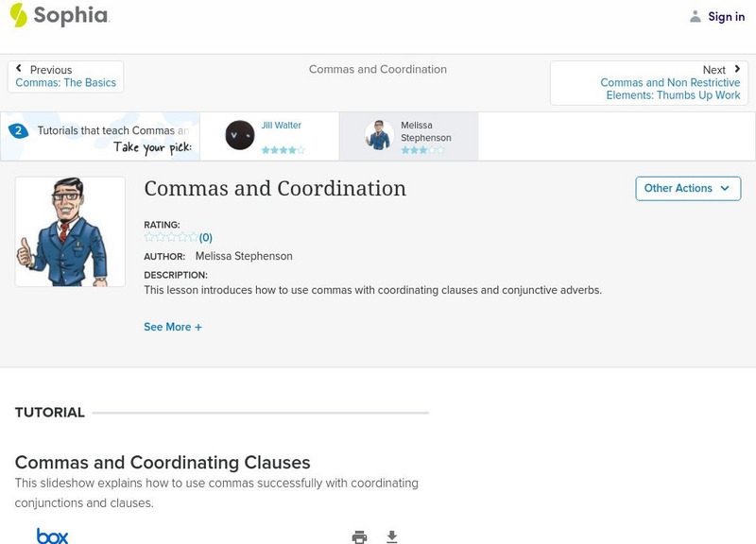This screenshot has width=756, height=544.
Task: Click the print icon in slideshow toolbar
Action: (359, 536)
